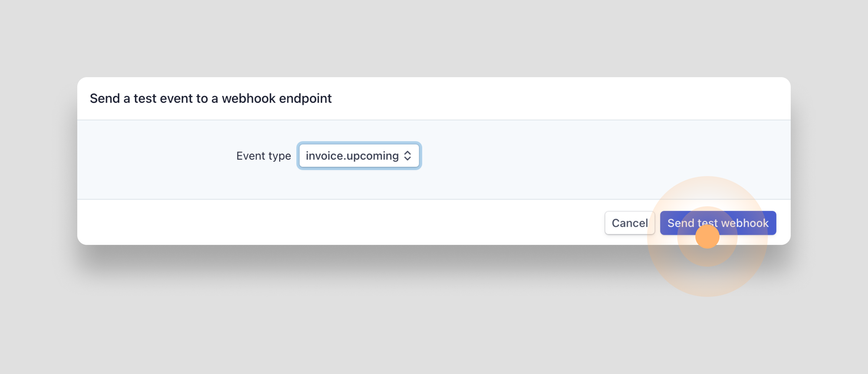Select the dialog header text area
Screen dimensions: 868x374
[x=210, y=98]
